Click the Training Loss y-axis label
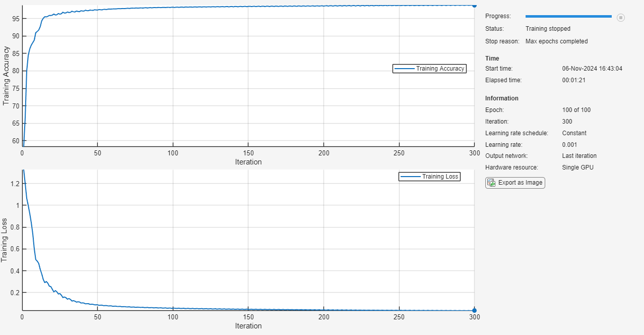The height and width of the screenshot is (335, 644). 5,240
